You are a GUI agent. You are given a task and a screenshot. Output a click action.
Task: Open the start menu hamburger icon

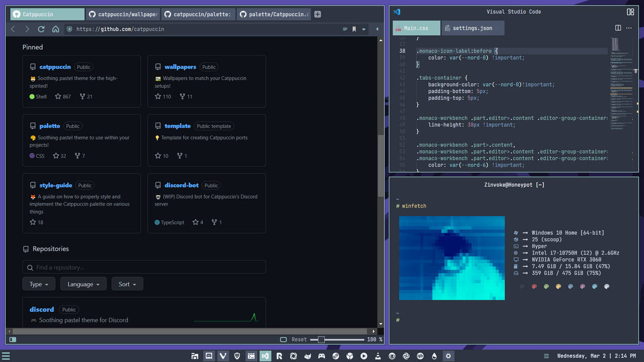tap(6, 356)
